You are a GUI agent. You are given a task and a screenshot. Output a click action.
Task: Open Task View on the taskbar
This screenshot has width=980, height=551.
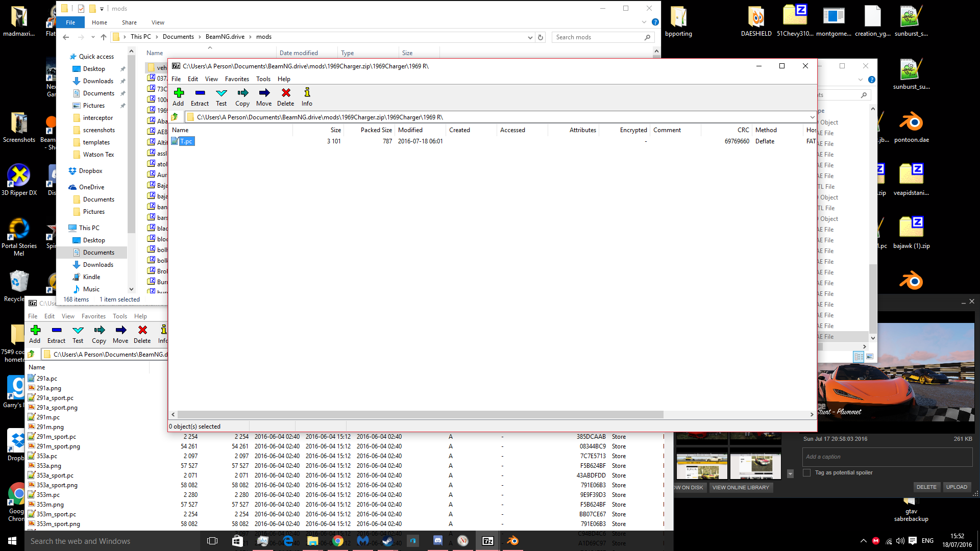click(x=212, y=541)
